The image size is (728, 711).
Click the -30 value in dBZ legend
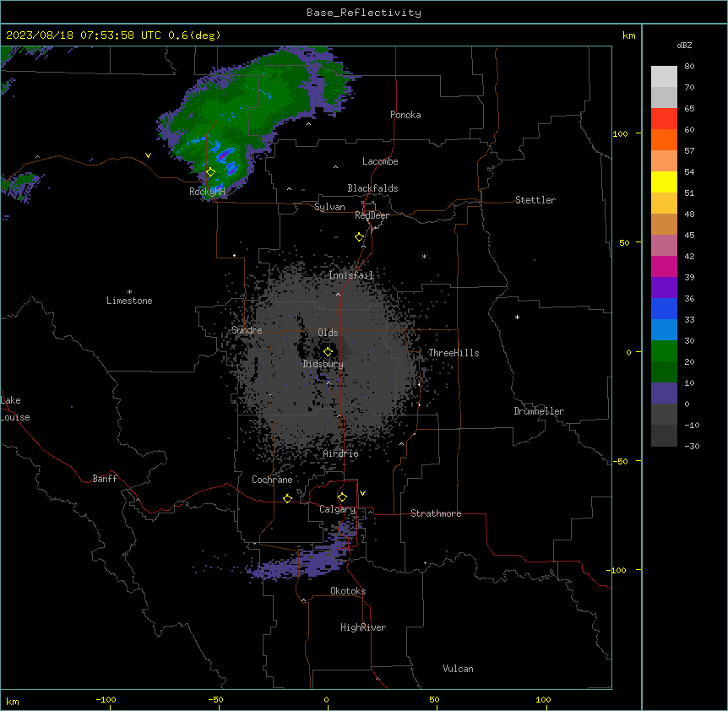(x=692, y=446)
